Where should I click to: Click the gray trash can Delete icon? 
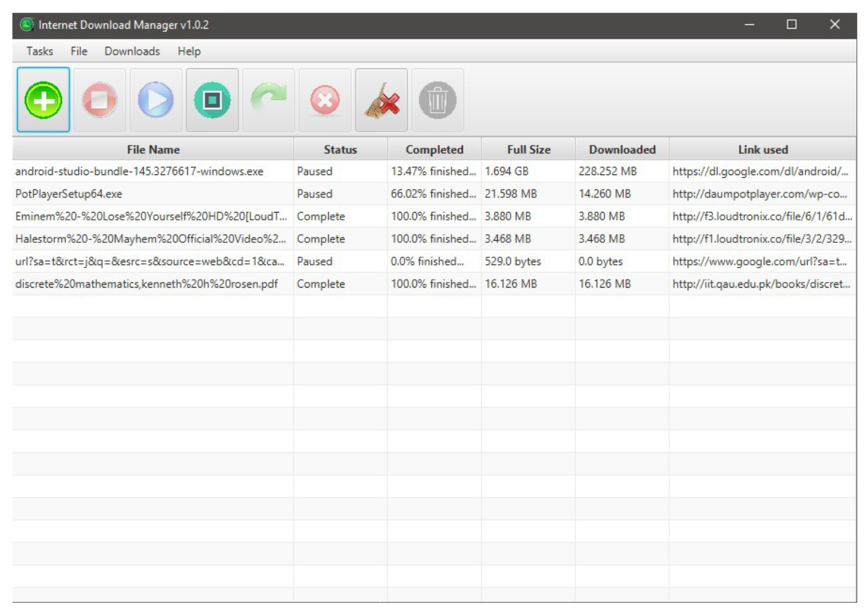pos(437,100)
